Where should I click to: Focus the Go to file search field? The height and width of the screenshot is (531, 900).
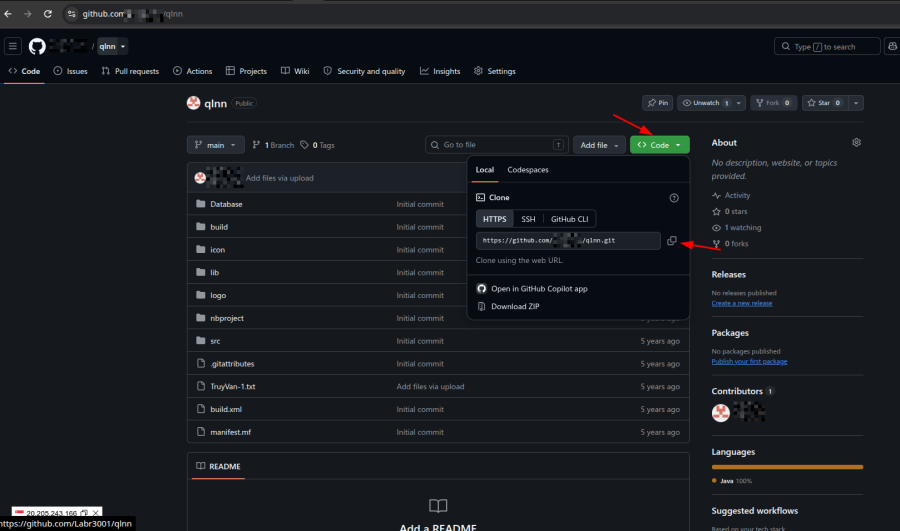point(496,145)
